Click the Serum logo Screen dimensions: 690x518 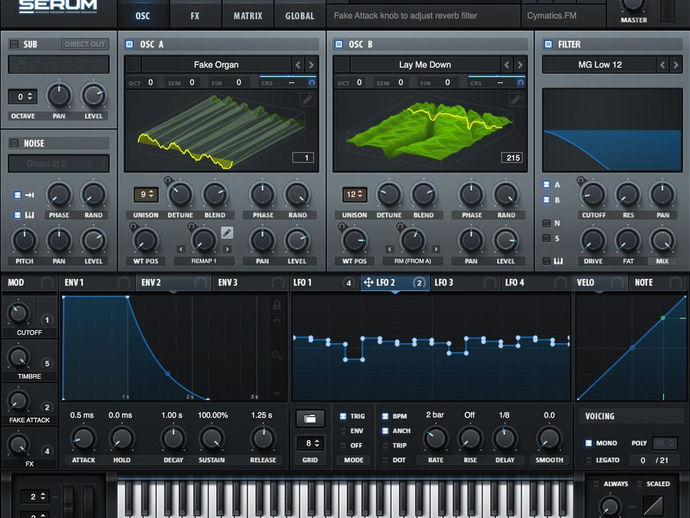(58, 6)
